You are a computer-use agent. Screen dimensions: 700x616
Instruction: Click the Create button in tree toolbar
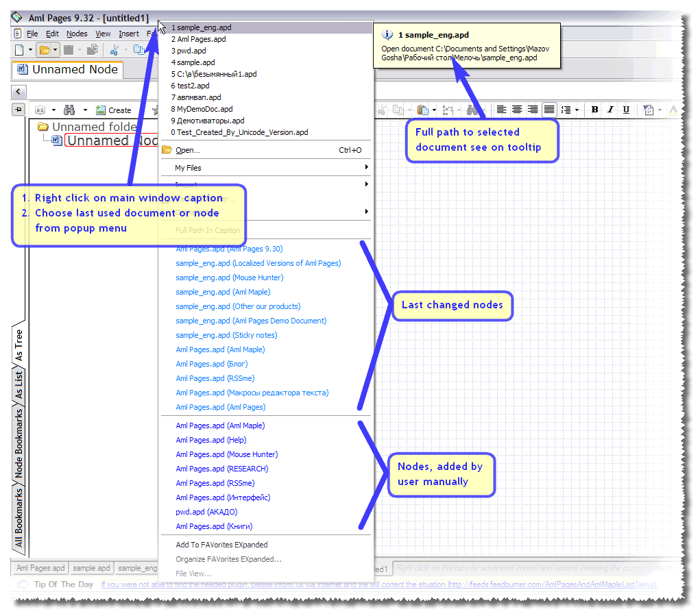(x=114, y=110)
